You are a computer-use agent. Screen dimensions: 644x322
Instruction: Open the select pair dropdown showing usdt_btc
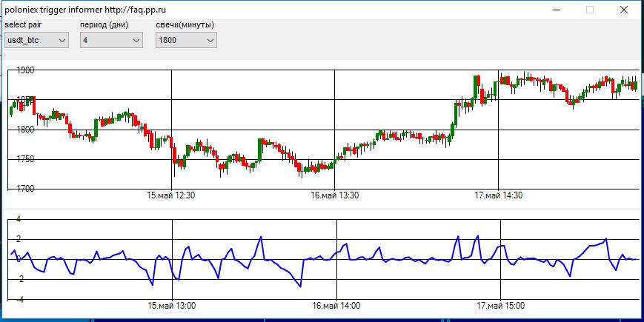(x=36, y=41)
